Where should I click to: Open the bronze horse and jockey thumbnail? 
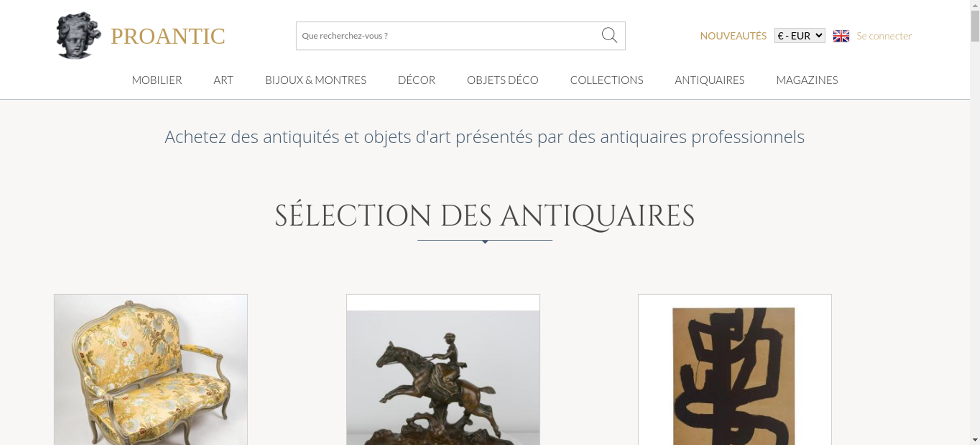[443, 370]
